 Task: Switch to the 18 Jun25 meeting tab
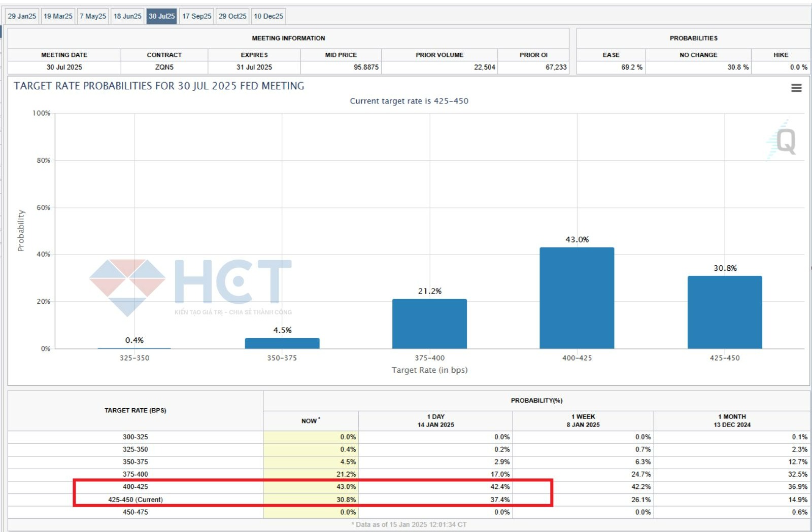pos(127,16)
